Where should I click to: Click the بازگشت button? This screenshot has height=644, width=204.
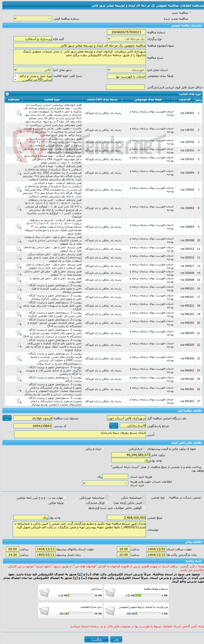coord(96,640)
